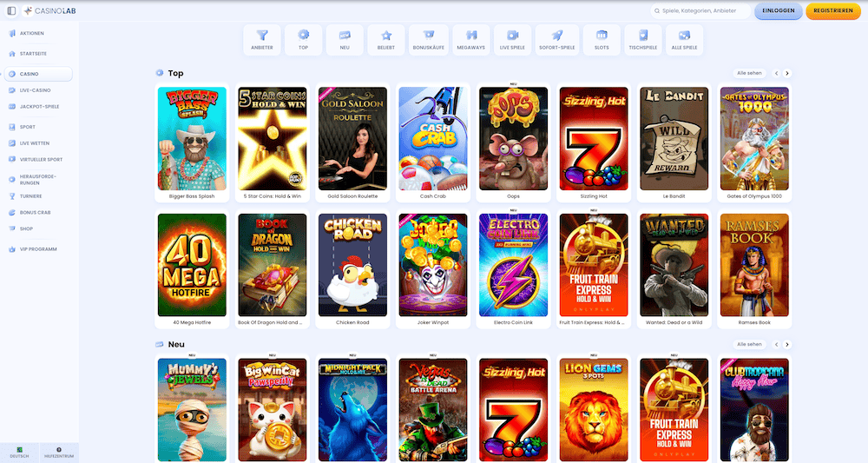Open Herausforderungen in the sidebar
This screenshot has width=868, height=463.
pyautogui.click(x=37, y=180)
